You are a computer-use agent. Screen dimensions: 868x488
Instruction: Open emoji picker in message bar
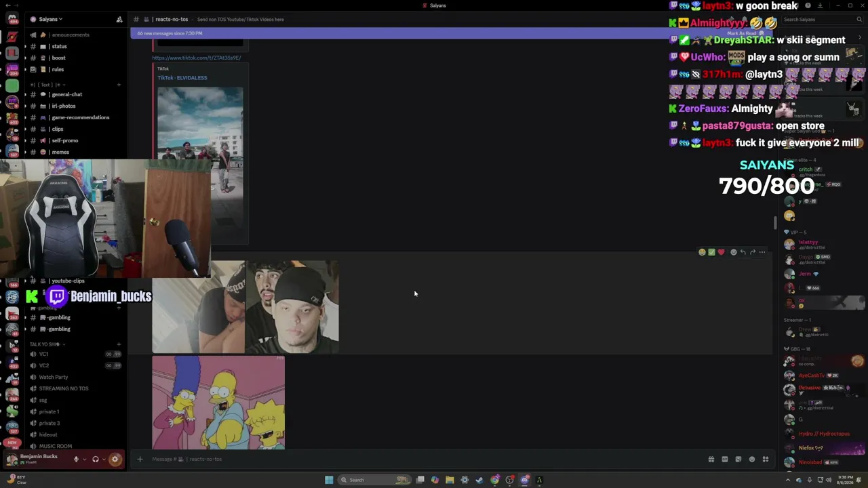752,460
